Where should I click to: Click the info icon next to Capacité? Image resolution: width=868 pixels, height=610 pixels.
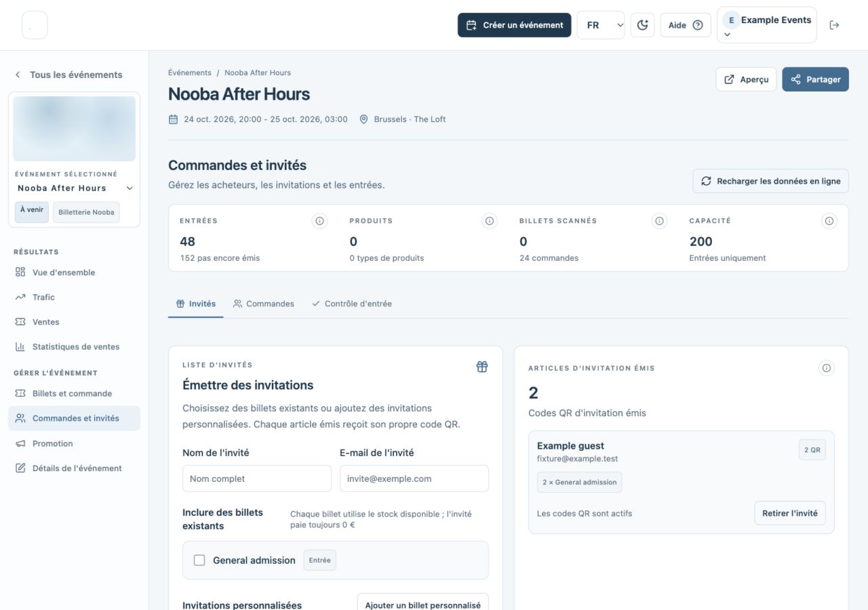829,221
